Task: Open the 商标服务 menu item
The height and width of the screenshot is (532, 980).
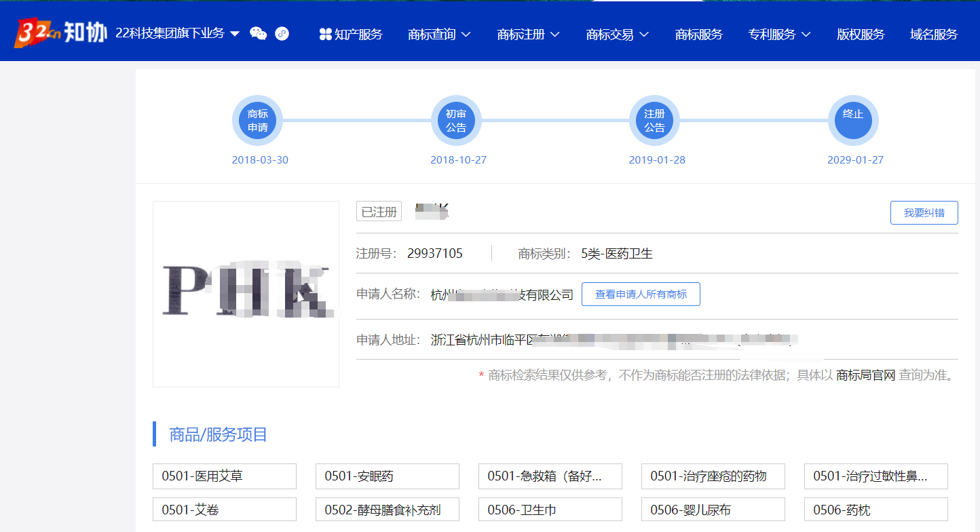Action: tap(699, 34)
